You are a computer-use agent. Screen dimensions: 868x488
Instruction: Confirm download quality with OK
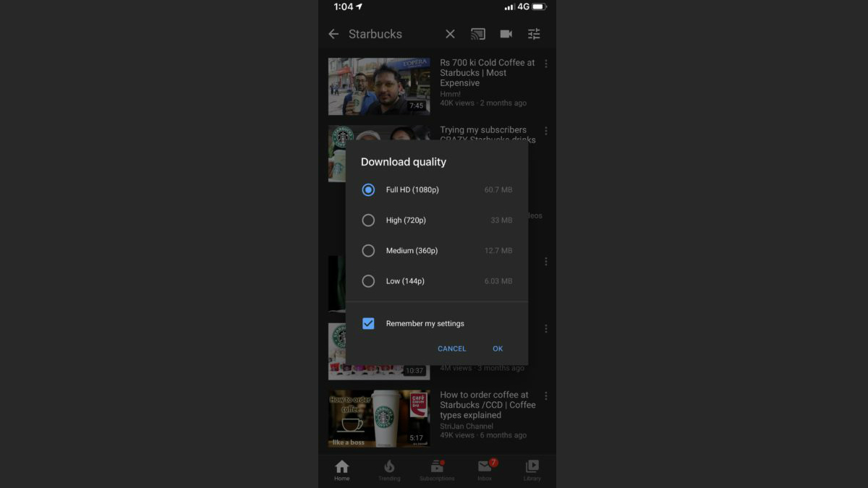pos(498,348)
